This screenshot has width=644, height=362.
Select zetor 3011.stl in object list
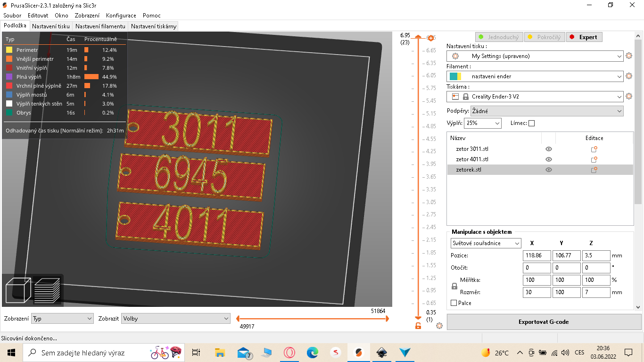(x=472, y=149)
